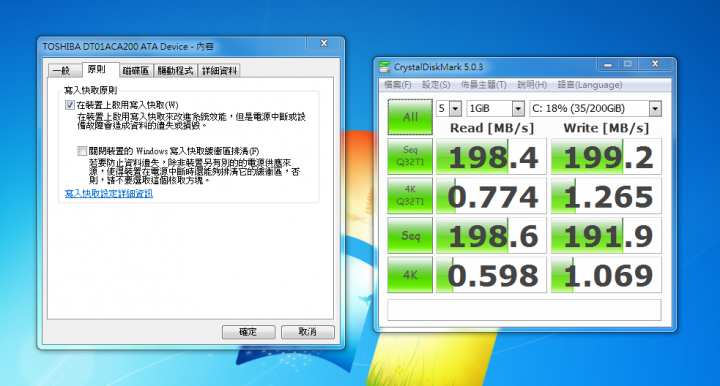The height and width of the screenshot is (386, 720).
Task: Click the 寫入快取原則 group label
Action: pyautogui.click(x=90, y=90)
